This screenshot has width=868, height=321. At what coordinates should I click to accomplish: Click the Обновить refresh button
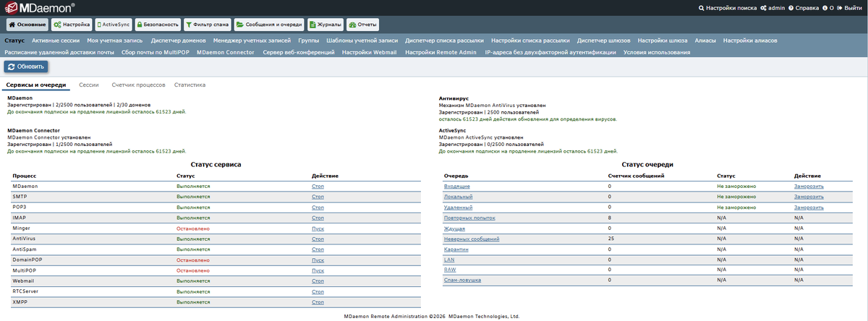(x=26, y=67)
